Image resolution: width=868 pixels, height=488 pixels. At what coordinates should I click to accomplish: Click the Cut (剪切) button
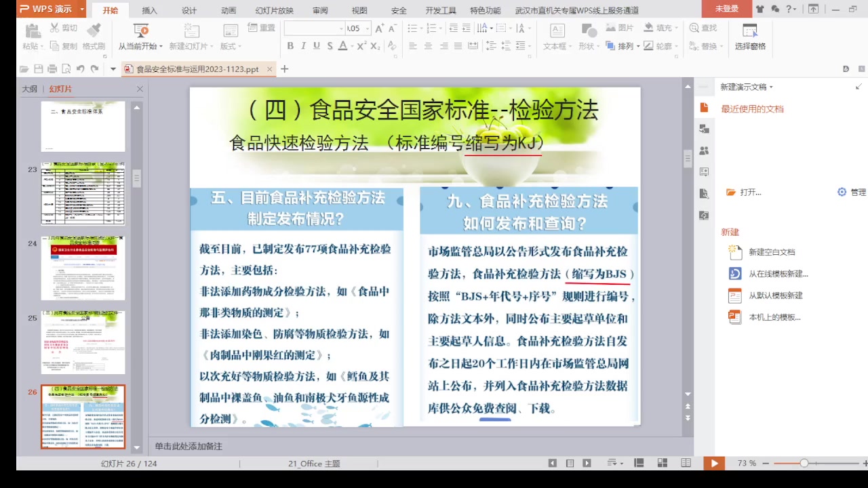pyautogui.click(x=64, y=28)
